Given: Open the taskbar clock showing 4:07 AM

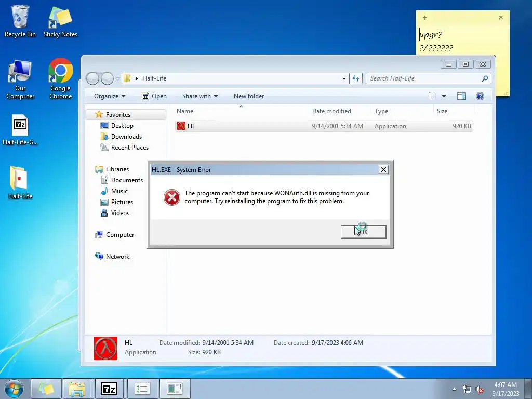Looking at the screenshot, I should pos(506,389).
